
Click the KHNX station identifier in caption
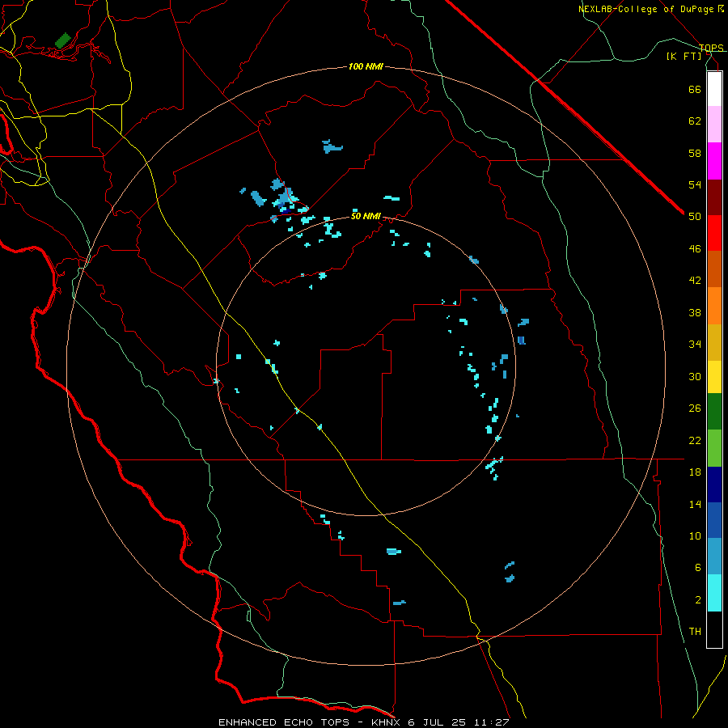pyautogui.click(x=387, y=722)
